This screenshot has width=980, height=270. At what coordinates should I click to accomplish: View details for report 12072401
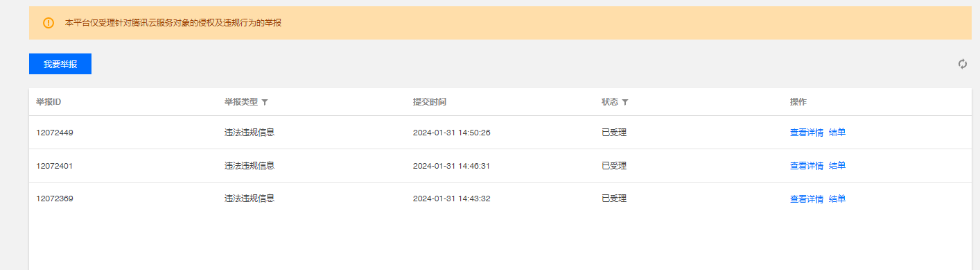[807, 166]
